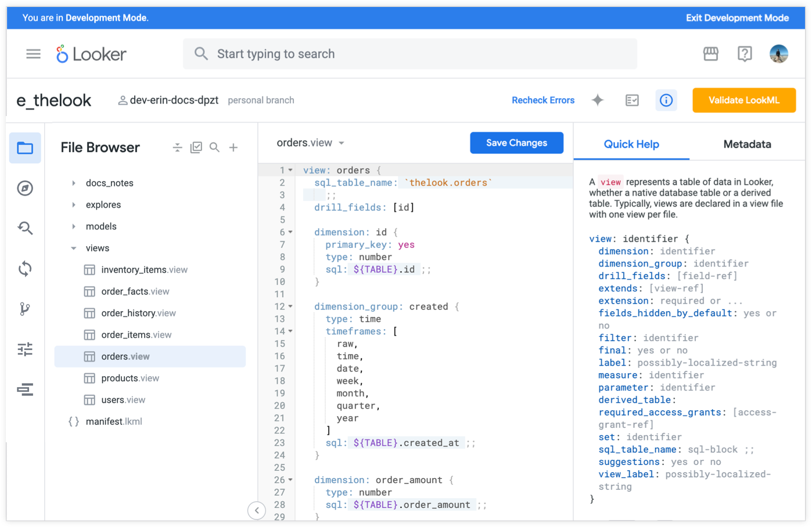Open the Help question mark icon
The image size is (812, 527).
tap(744, 54)
